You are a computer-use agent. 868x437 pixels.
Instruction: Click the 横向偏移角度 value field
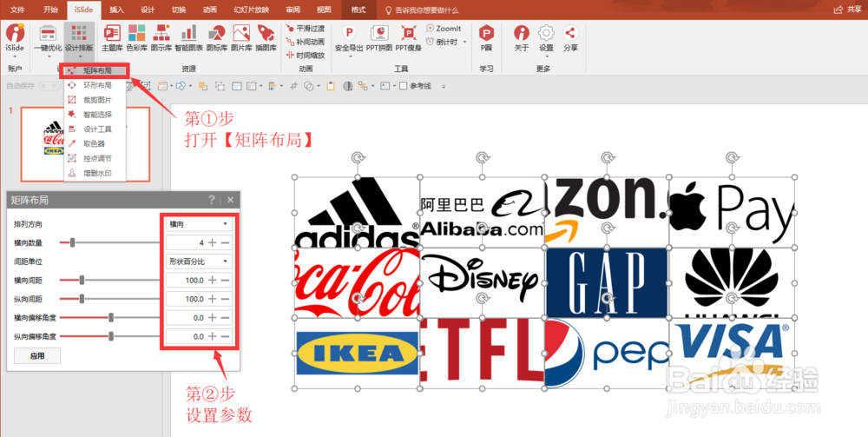[186, 318]
